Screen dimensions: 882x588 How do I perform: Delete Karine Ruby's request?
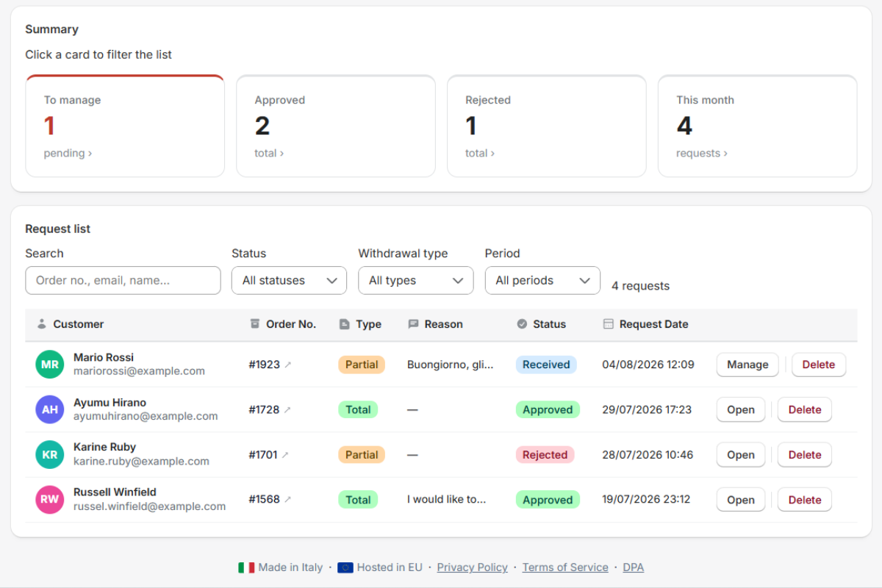(805, 455)
